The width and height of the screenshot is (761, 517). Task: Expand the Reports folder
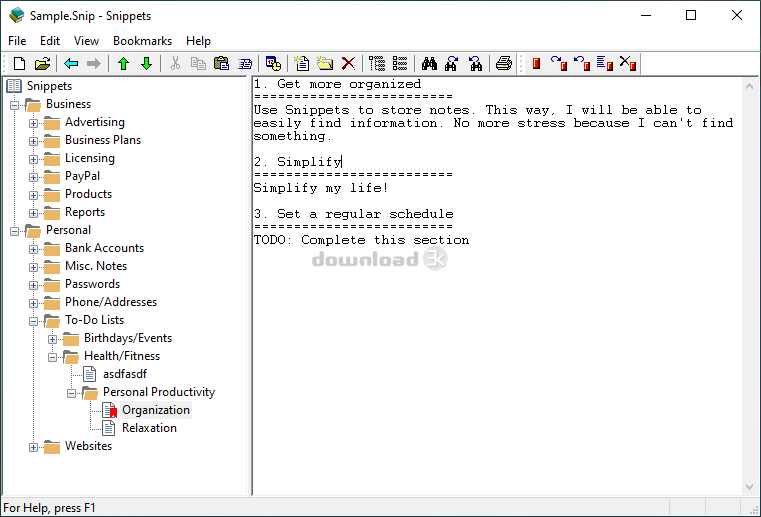[x=33, y=213]
